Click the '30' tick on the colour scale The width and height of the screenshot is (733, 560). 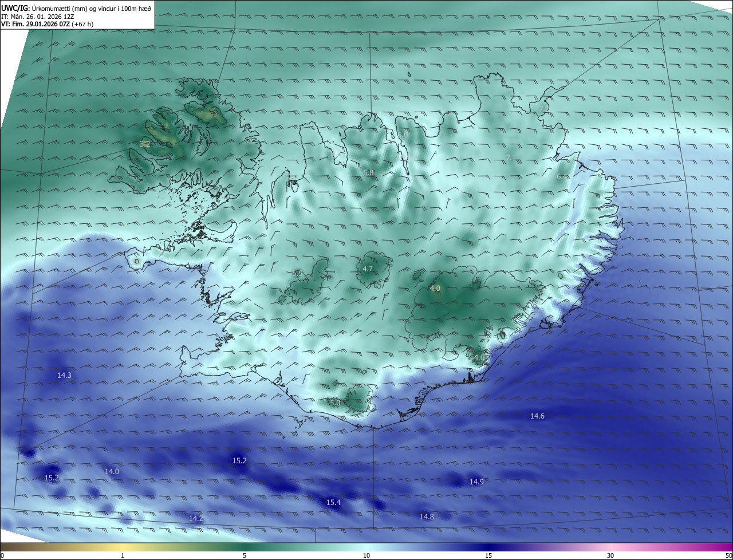[610, 555]
